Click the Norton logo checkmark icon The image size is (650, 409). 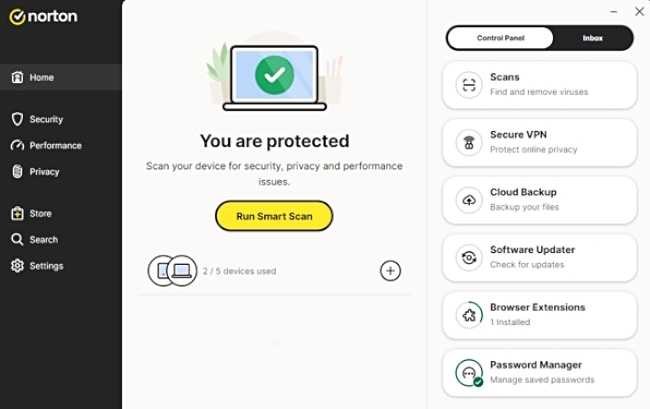pyautogui.click(x=16, y=17)
